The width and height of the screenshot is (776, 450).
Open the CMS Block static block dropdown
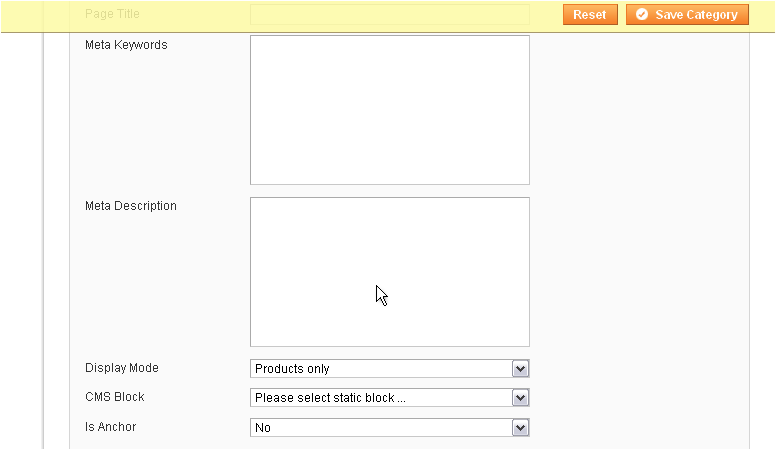[x=389, y=398]
